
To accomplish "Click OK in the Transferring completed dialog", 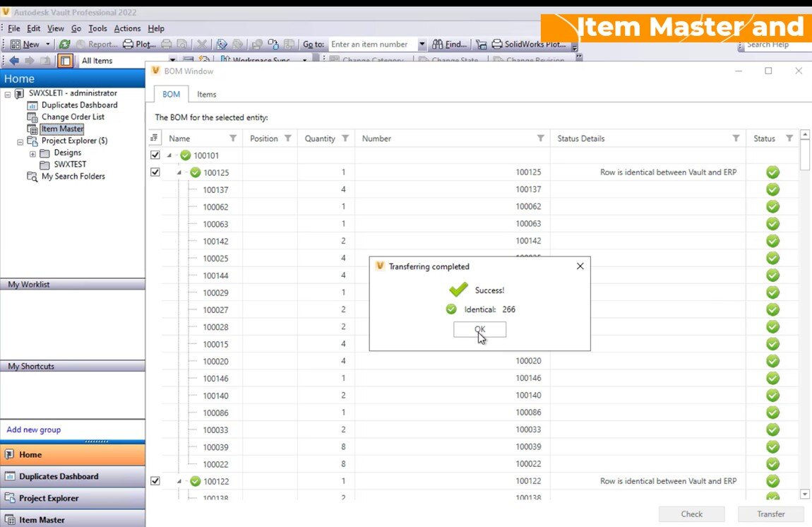I will pos(479,329).
